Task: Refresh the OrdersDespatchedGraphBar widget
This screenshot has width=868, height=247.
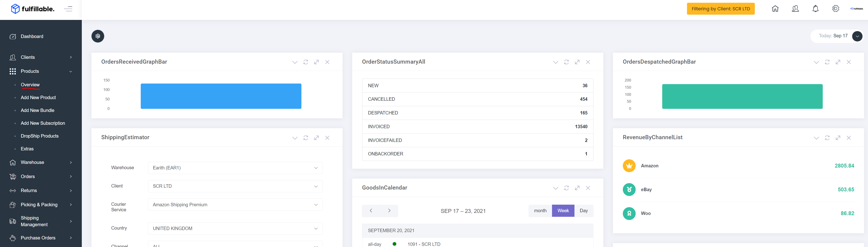Action: click(827, 62)
